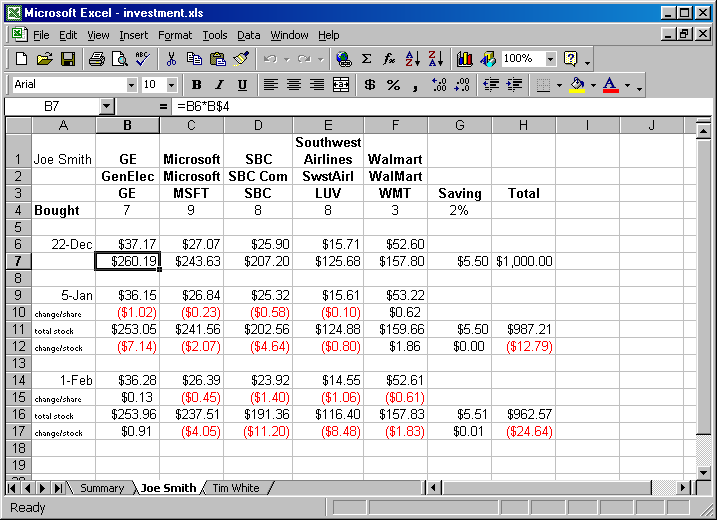Go to the last sheet tab
The height and width of the screenshot is (520, 717).
point(58,488)
